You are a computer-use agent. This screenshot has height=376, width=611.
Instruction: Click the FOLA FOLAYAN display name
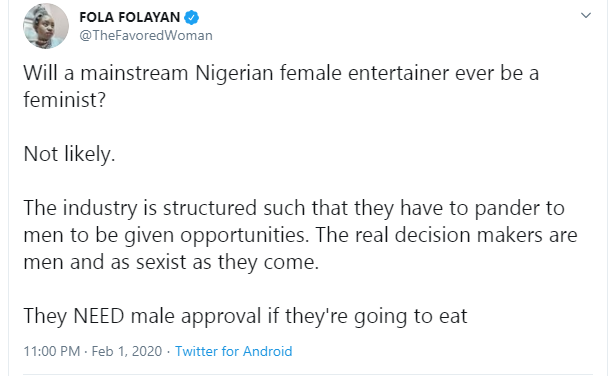(130, 18)
